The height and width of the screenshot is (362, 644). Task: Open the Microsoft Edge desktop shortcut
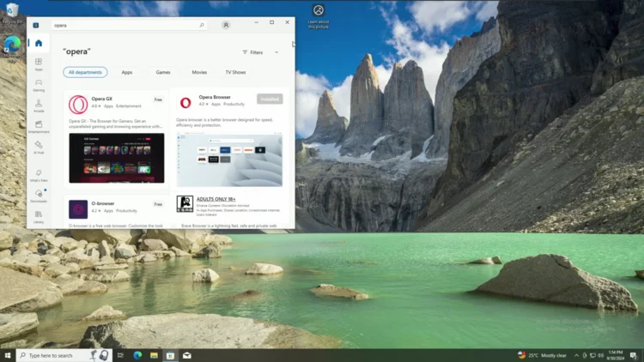(12, 48)
